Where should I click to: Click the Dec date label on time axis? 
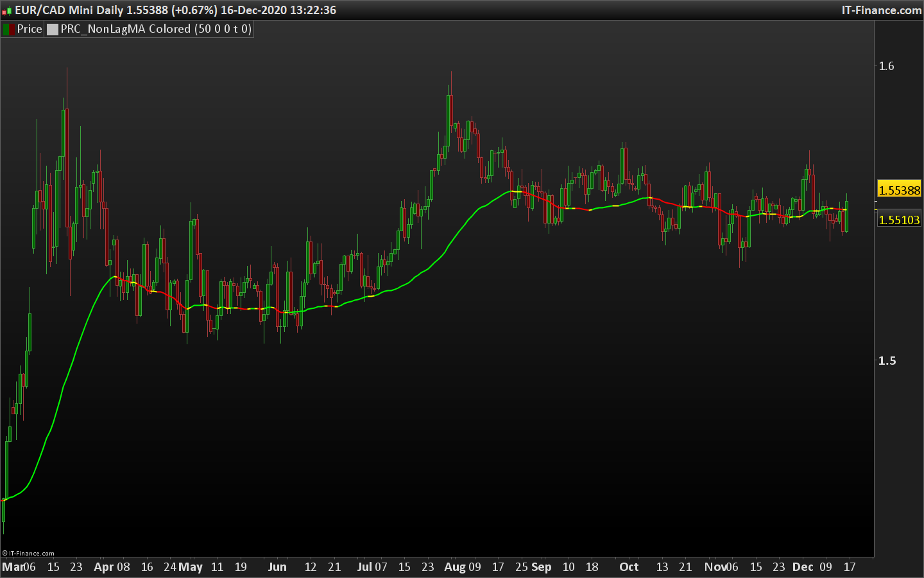click(x=803, y=566)
